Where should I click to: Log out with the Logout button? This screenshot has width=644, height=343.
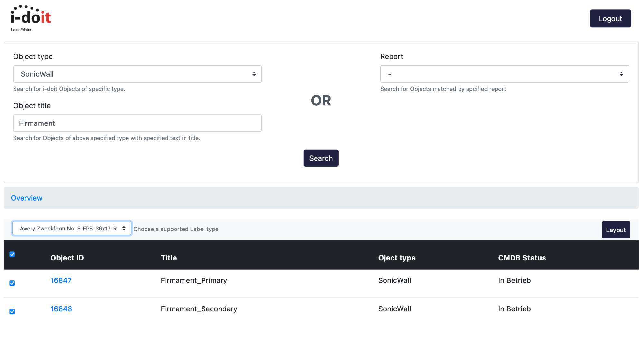[610, 18]
